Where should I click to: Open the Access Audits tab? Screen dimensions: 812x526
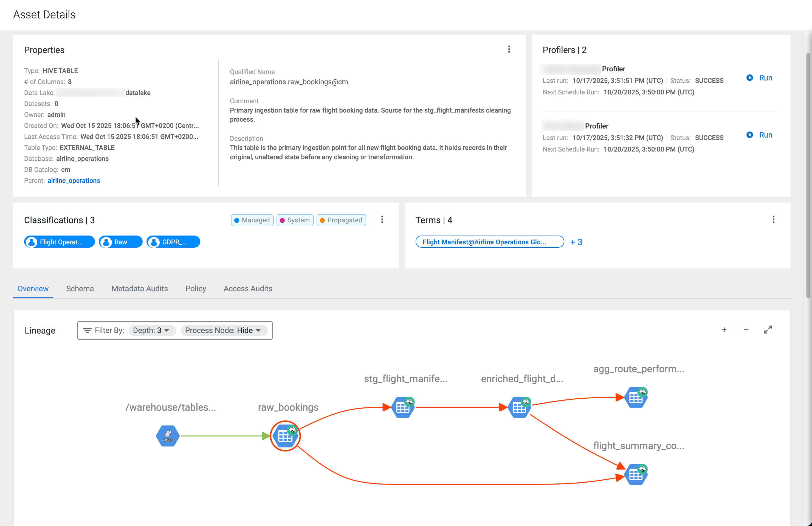click(248, 289)
